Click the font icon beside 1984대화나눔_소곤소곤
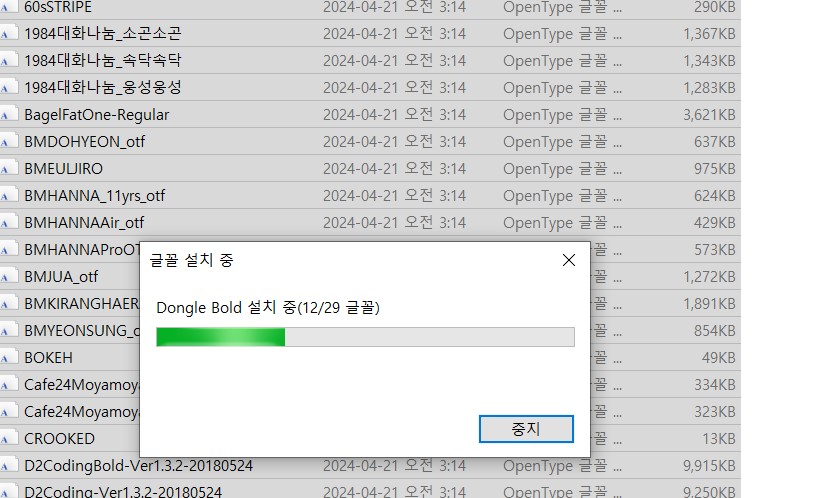Image resolution: width=836 pixels, height=498 pixels. click(9, 34)
